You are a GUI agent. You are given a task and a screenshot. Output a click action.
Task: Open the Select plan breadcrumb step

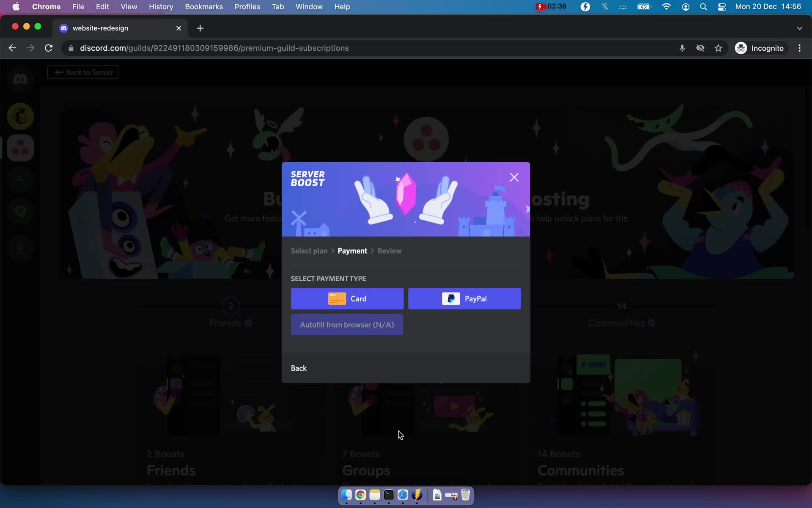click(309, 251)
